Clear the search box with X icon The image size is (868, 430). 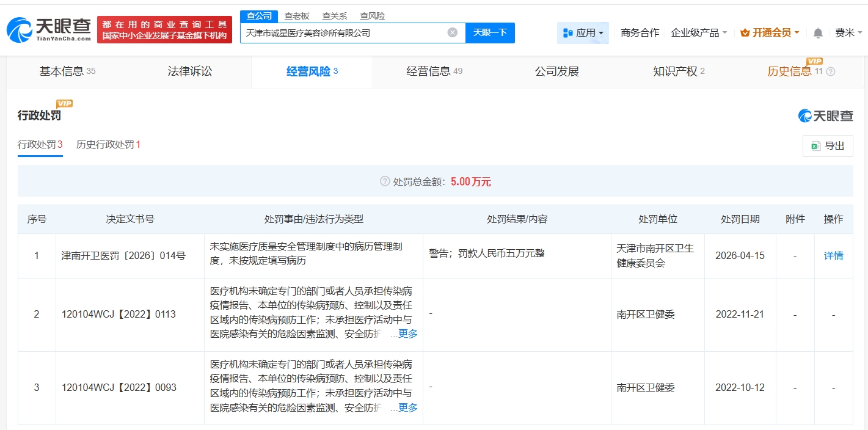point(452,33)
